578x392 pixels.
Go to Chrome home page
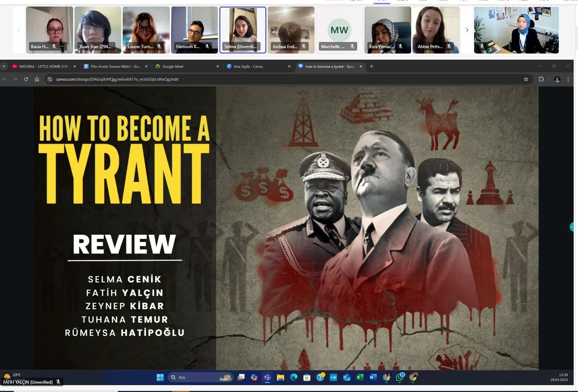click(37, 79)
